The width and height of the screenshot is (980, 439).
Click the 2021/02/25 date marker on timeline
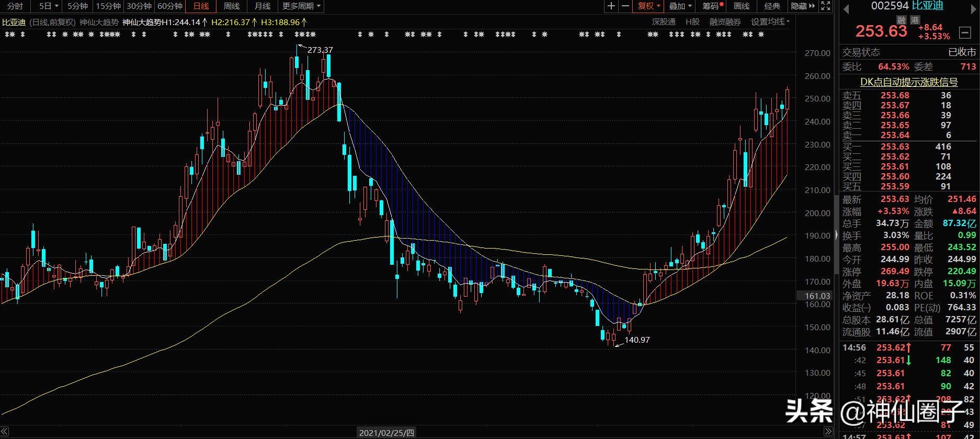pos(386,433)
